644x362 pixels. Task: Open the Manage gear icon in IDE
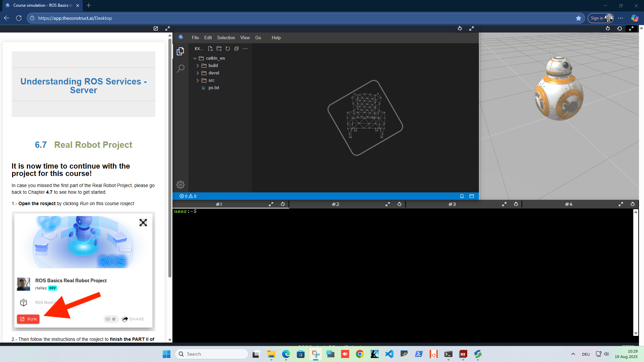[x=180, y=185]
